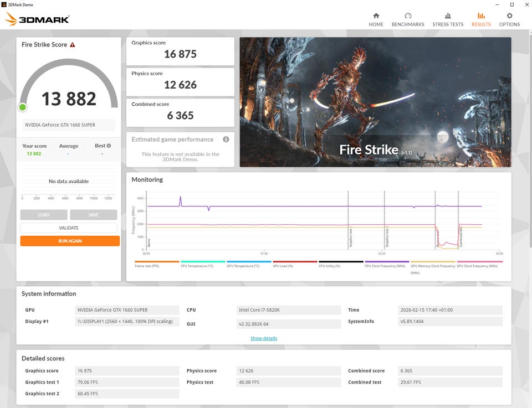Click the Save button
Screen dimensions: 532x408
coord(94,215)
